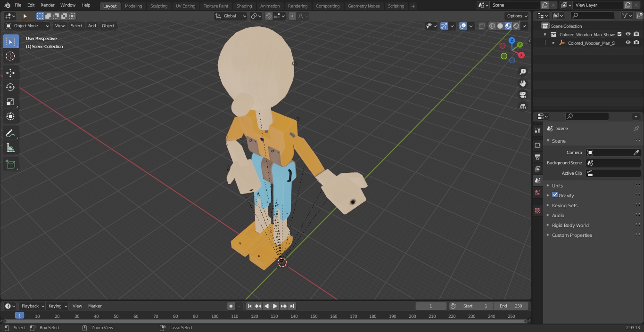This screenshot has width=644, height=332.
Task: Expand the Colored_Wooden_Man_S outliner row
Action: (553, 43)
